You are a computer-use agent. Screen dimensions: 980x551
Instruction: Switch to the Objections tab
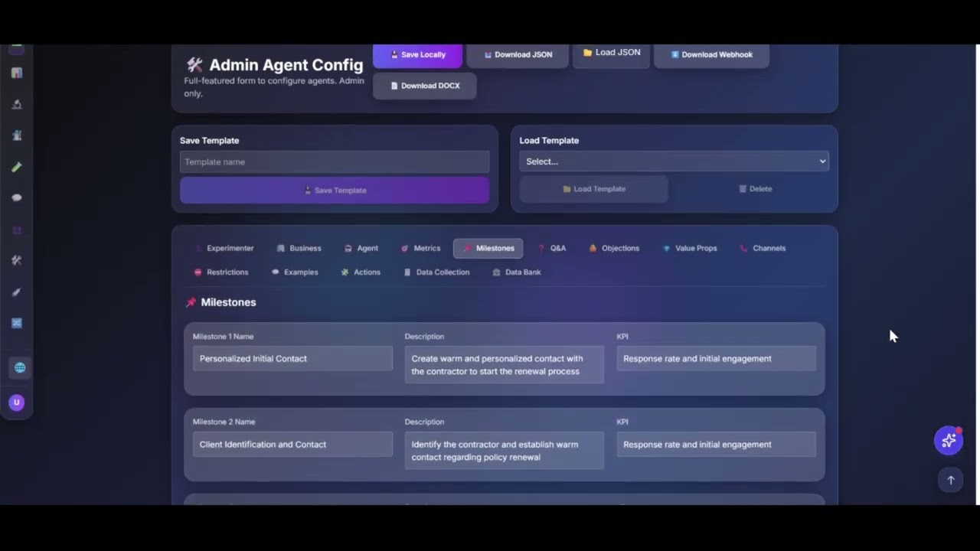tap(614, 248)
